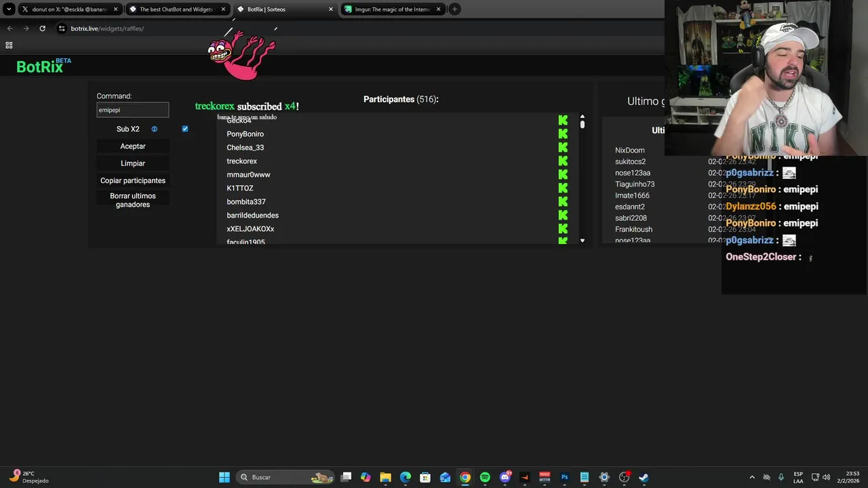Select participant PonyBoniro in the list

pos(245,134)
